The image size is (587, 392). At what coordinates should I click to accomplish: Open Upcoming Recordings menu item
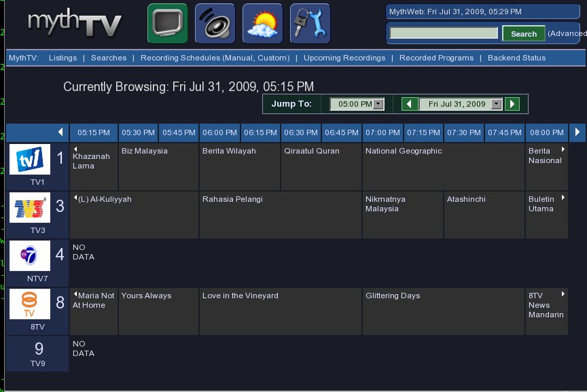344,58
